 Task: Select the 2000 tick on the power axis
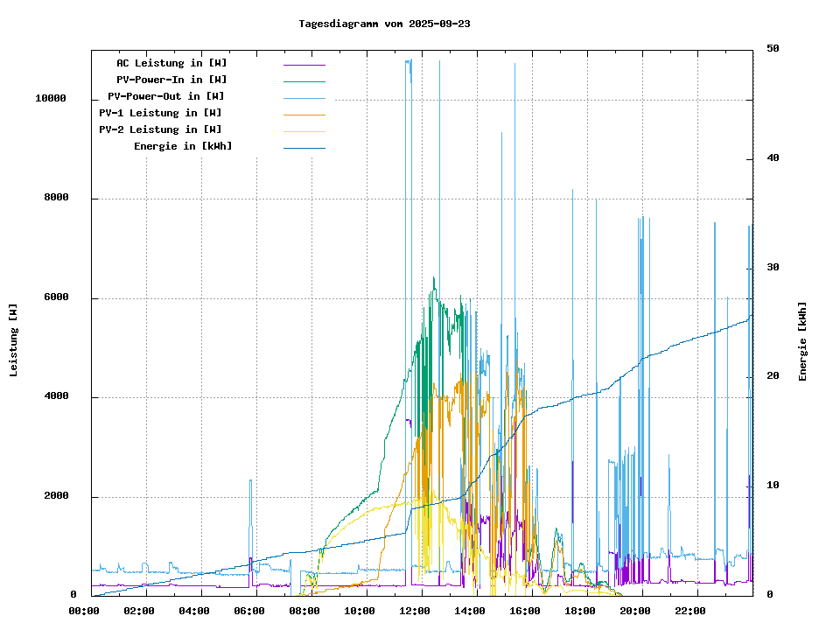[56, 497]
